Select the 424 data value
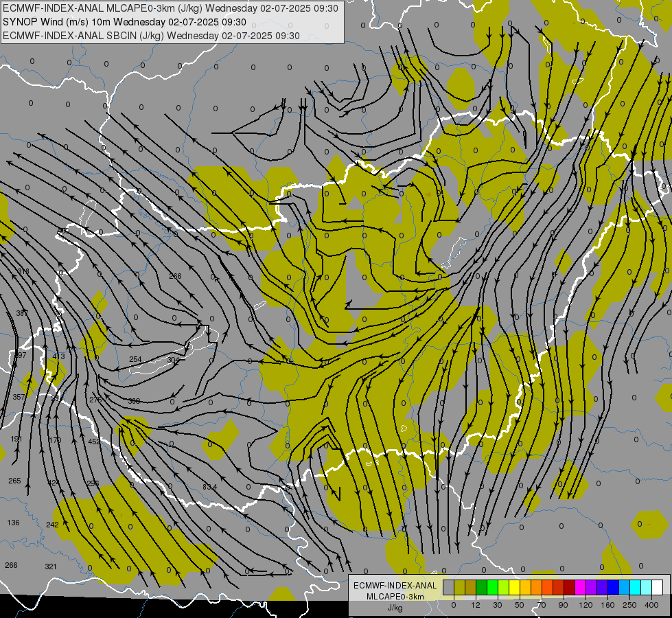Image resolution: width=672 pixels, height=618 pixels. 54,483
